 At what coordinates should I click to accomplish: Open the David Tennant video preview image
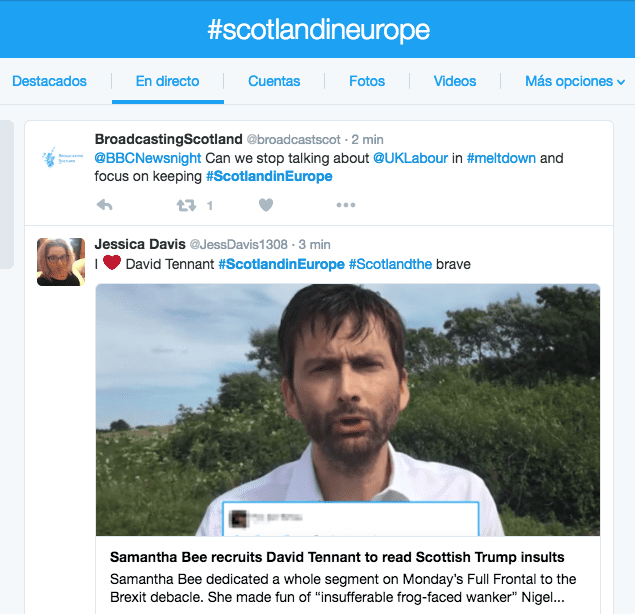tap(348, 410)
